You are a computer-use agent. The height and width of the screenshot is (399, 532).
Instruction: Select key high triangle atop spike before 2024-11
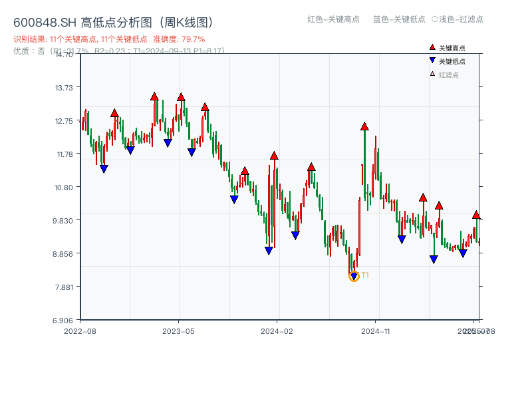click(x=364, y=126)
